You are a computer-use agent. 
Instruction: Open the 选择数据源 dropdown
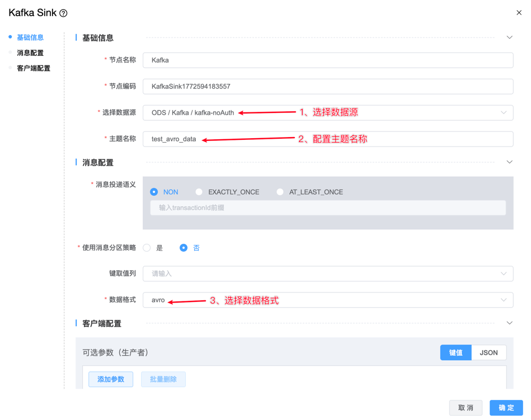pos(327,112)
